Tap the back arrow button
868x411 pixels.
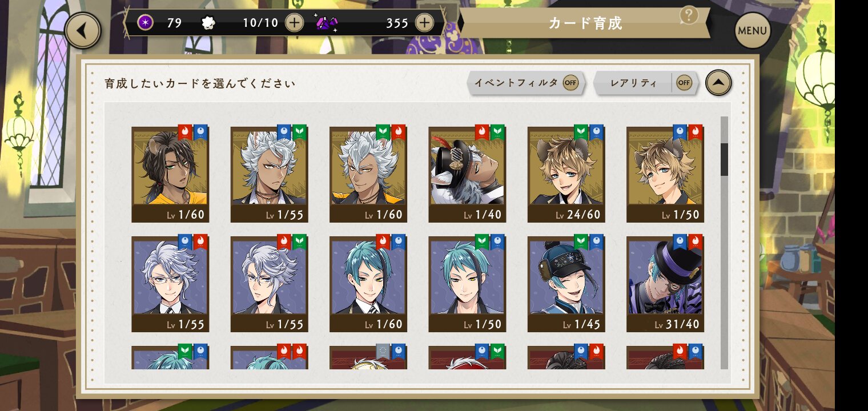pyautogui.click(x=83, y=30)
